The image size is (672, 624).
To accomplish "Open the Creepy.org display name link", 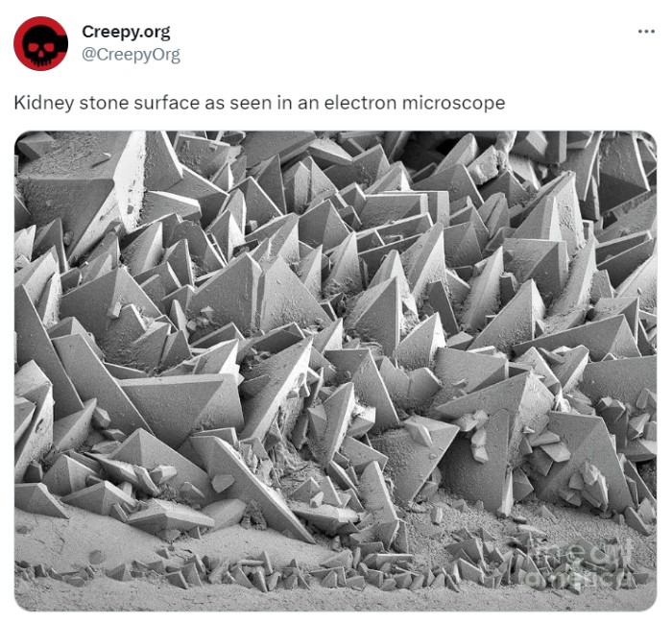I will (x=126, y=32).
